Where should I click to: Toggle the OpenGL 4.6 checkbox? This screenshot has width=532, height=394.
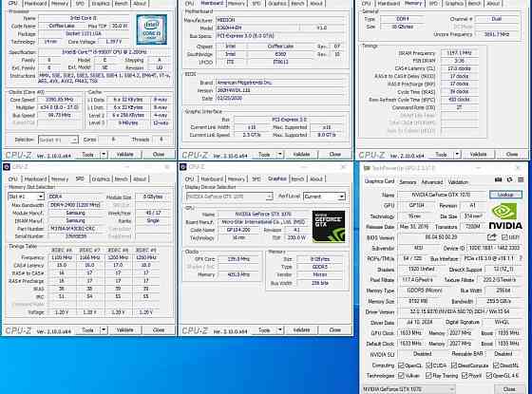(x=489, y=375)
